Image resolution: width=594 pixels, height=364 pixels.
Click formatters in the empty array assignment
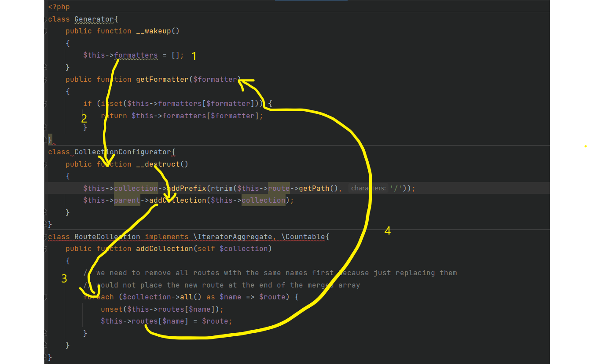(x=136, y=55)
